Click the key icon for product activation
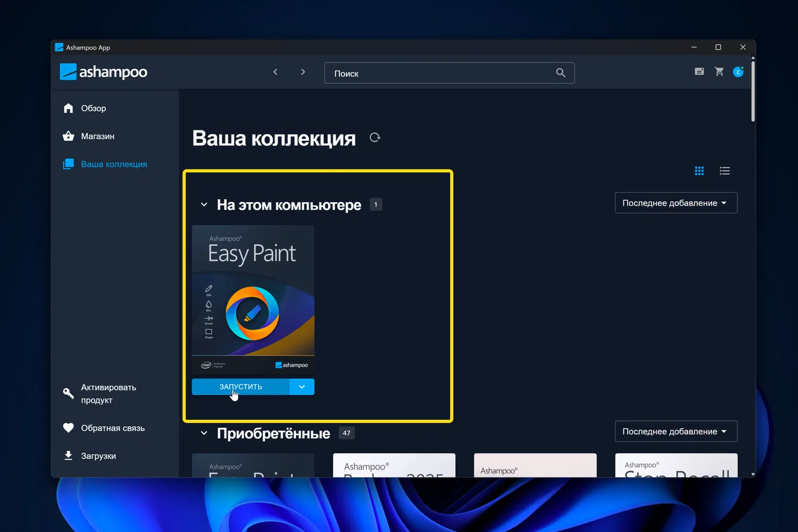Screen dimensions: 798x532 click(69, 393)
